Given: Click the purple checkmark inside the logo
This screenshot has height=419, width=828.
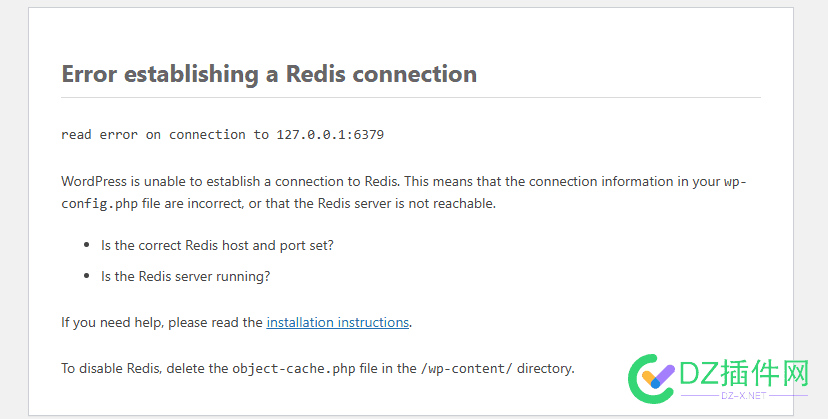Looking at the screenshot, I should (659, 376).
